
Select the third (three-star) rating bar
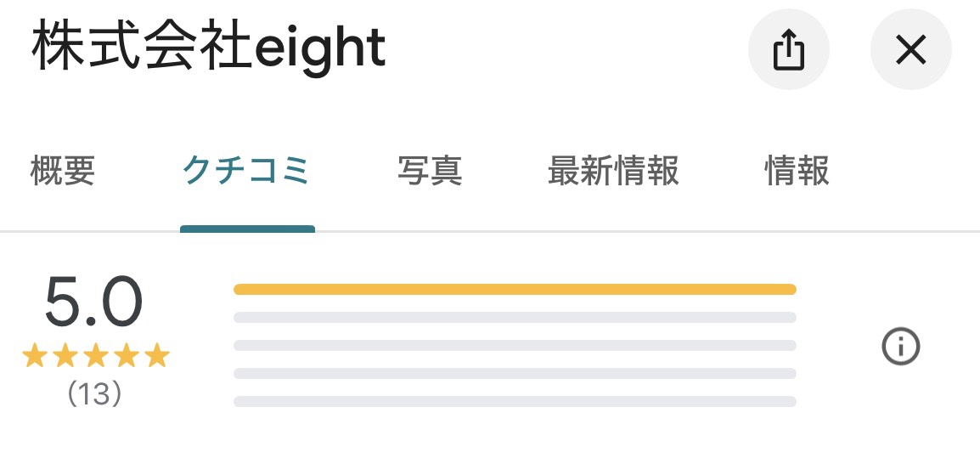(514, 346)
